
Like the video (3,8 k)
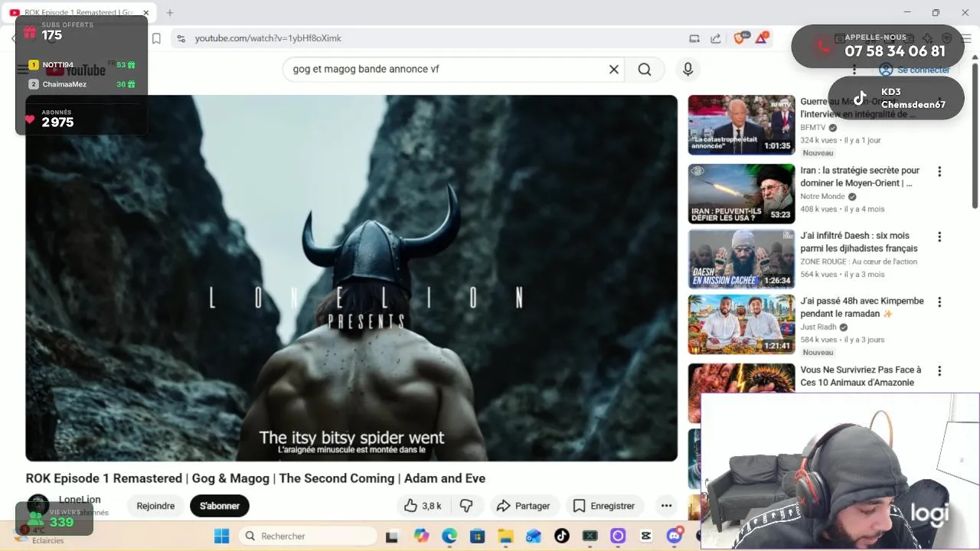pyautogui.click(x=423, y=506)
